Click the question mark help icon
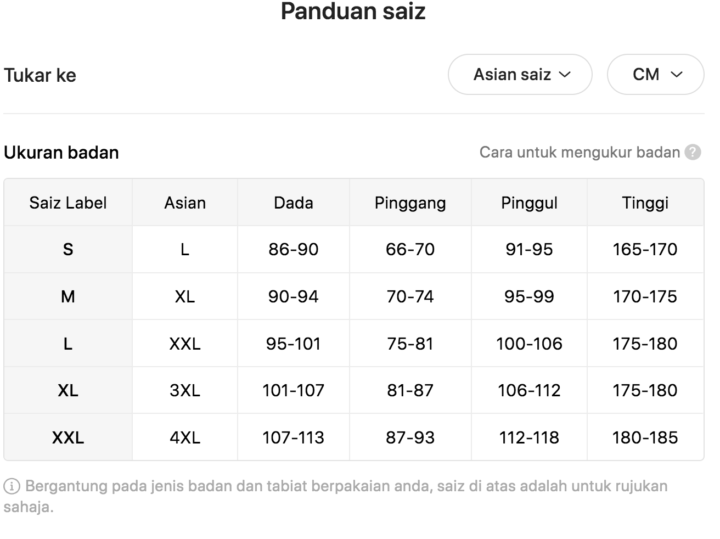Image resolution: width=720 pixels, height=539 pixels. 692,152
